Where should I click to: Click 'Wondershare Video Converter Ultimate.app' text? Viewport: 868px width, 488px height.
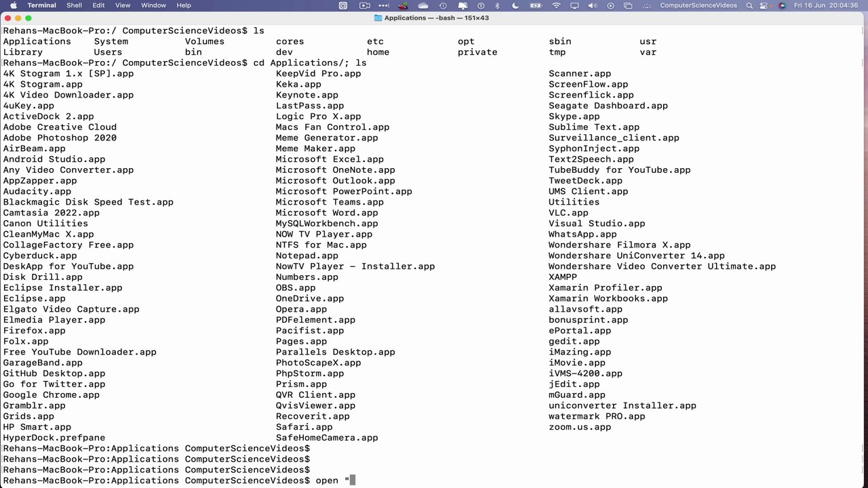click(663, 266)
